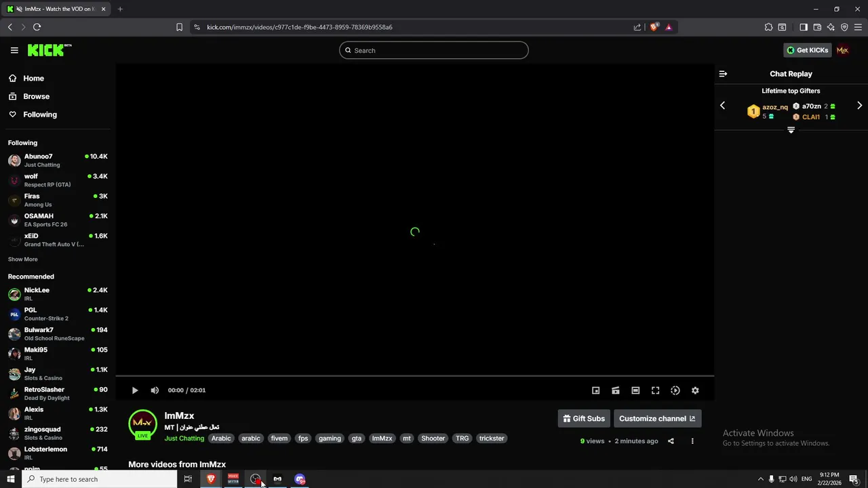Seek along the video progress bar
Viewport: 868px width, 488px height.
[x=414, y=375]
